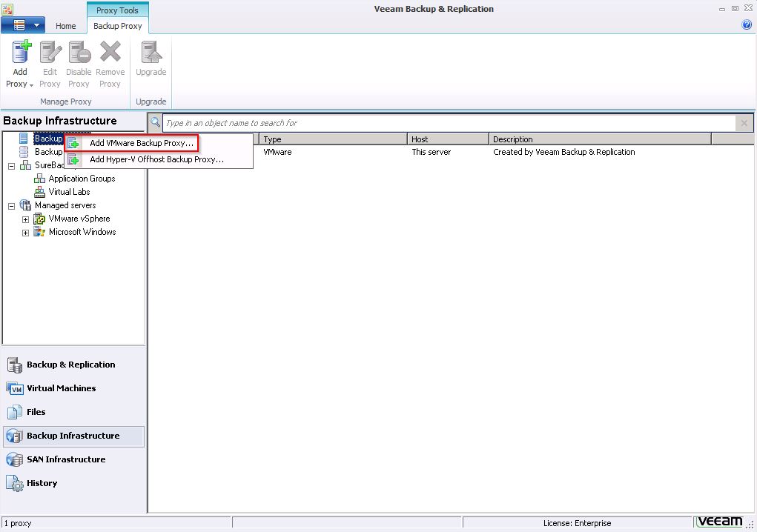Select Virtual Labs in the tree
757x532 pixels.
(69, 192)
